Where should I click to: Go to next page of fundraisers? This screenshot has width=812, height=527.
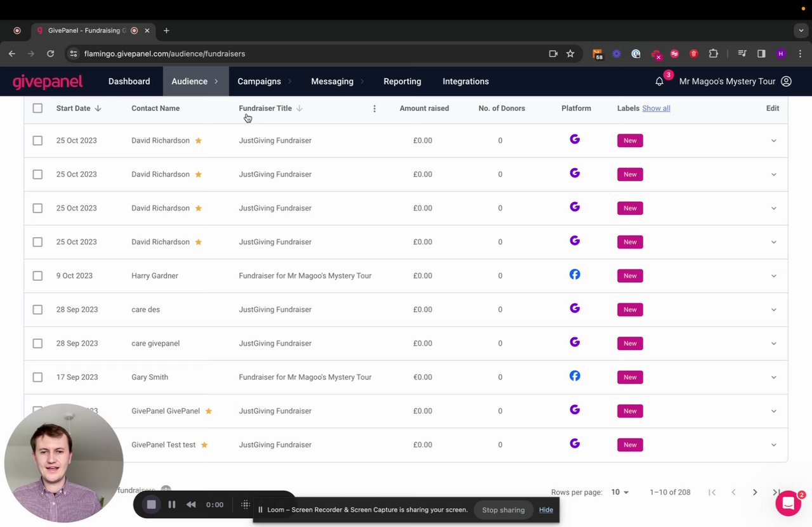(754, 492)
